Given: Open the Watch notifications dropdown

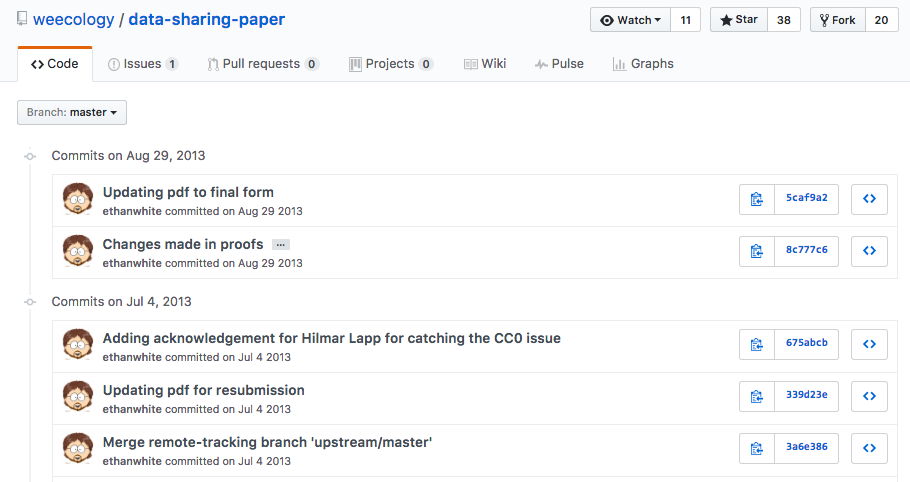Looking at the screenshot, I should tap(629, 20).
